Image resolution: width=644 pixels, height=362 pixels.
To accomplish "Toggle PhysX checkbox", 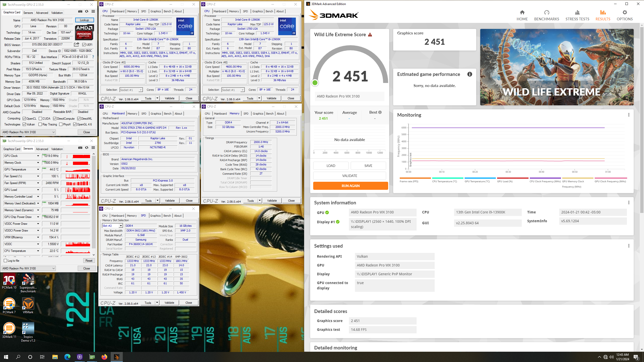I will click(61, 124).
